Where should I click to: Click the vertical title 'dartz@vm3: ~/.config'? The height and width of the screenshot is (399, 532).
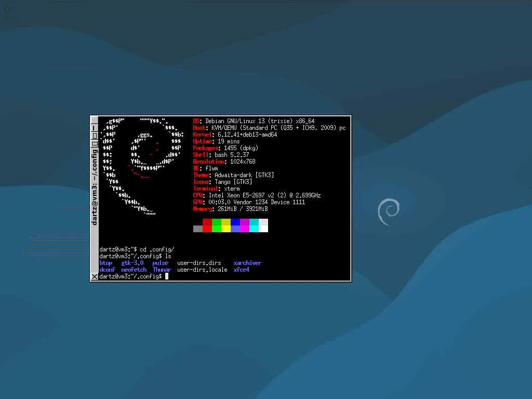coord(95,187)
